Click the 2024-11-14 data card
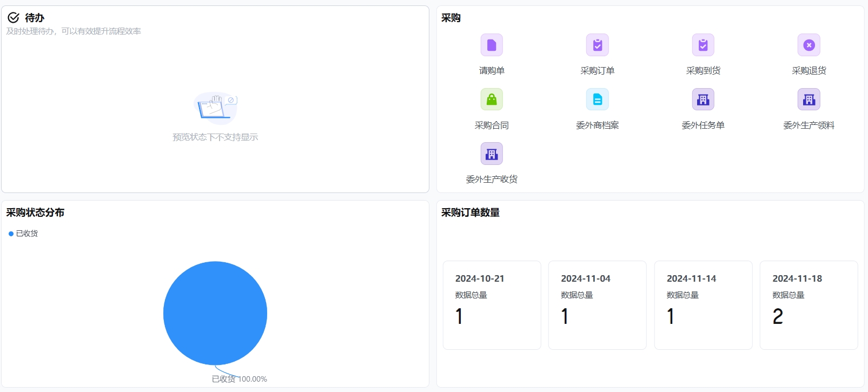This screenshot has height=392, width=868. tap(703, 305)
